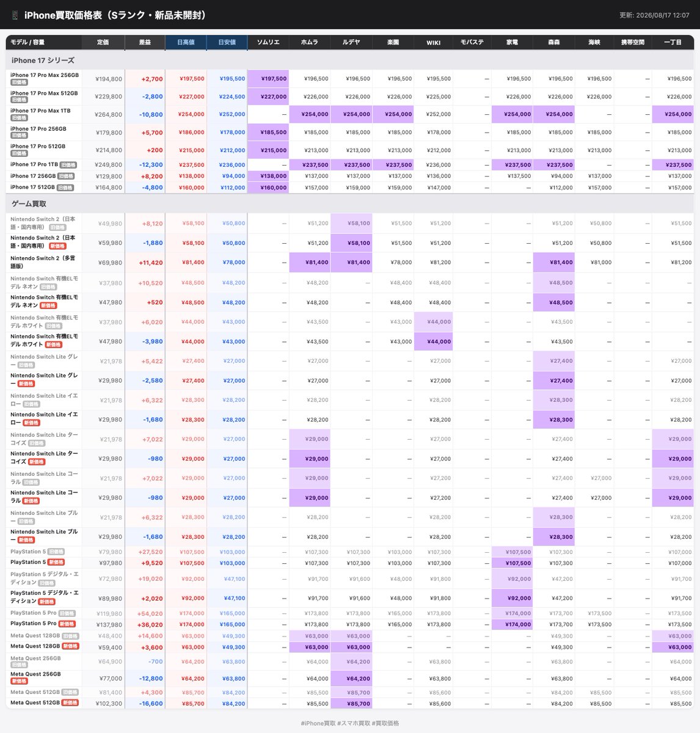Open the Nintendo Switch 2（多言語版） row label

[43, 262]
